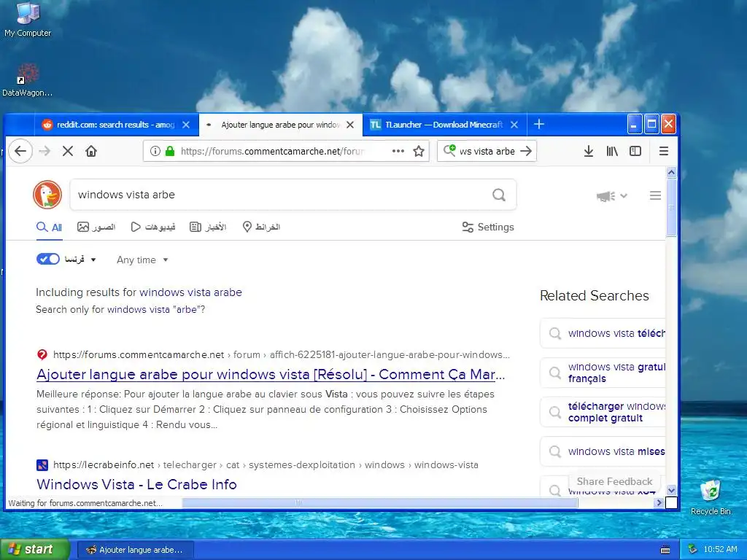The height and width of the screenshot is (560, 747).
Task: Select the All results tab
Action: pos(49,227)
